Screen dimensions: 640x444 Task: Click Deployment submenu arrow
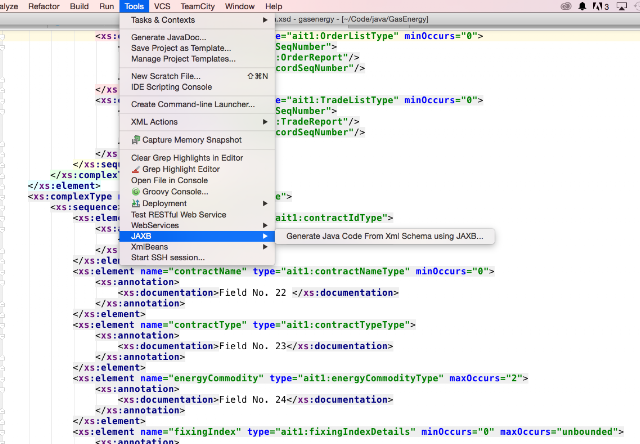tap(265, 203)
